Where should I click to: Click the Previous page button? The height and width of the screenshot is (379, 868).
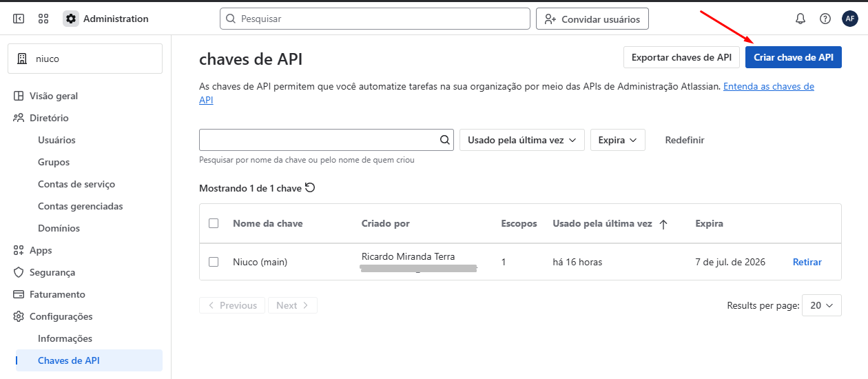[232, 305]
